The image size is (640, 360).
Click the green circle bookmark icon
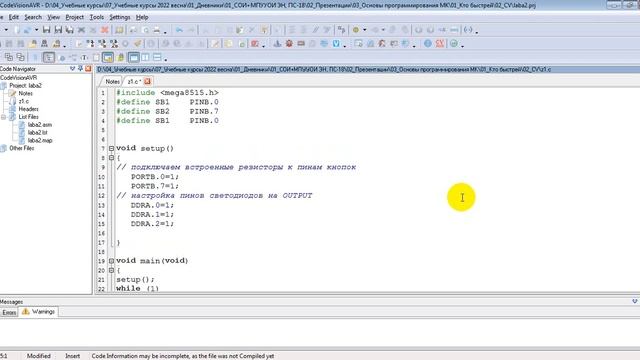tap(356, 30)
